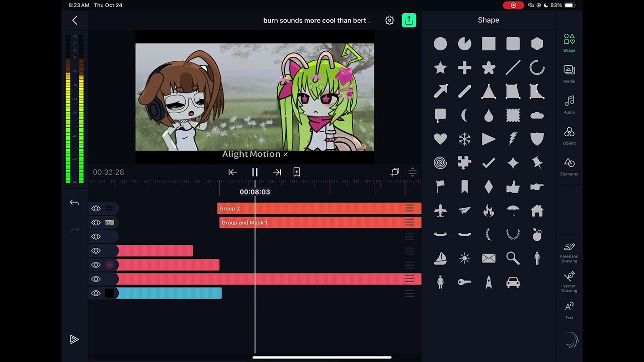Insert the cloud shape
644x362 pixels.
537,116
